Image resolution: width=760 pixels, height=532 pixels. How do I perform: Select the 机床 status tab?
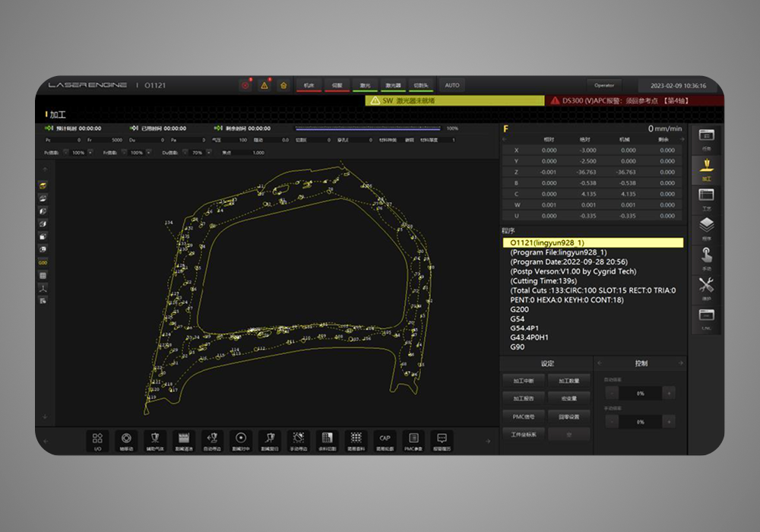(x=309, y=85)
